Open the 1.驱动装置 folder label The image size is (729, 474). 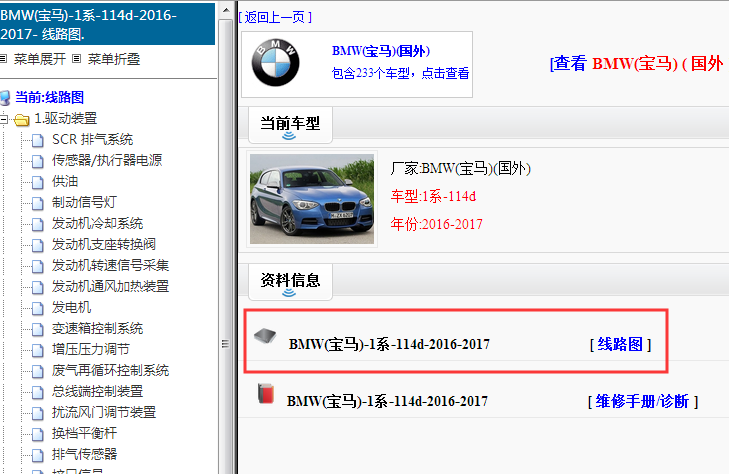click(66, 118)
